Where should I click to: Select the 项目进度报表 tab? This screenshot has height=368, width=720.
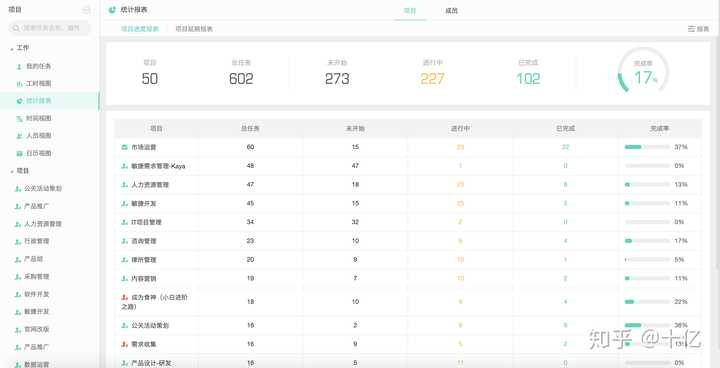point(140,28)
